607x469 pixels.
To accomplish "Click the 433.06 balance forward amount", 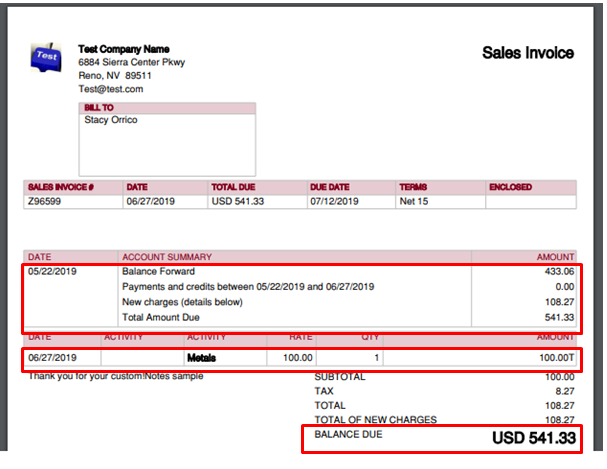I will pos(557,271).
